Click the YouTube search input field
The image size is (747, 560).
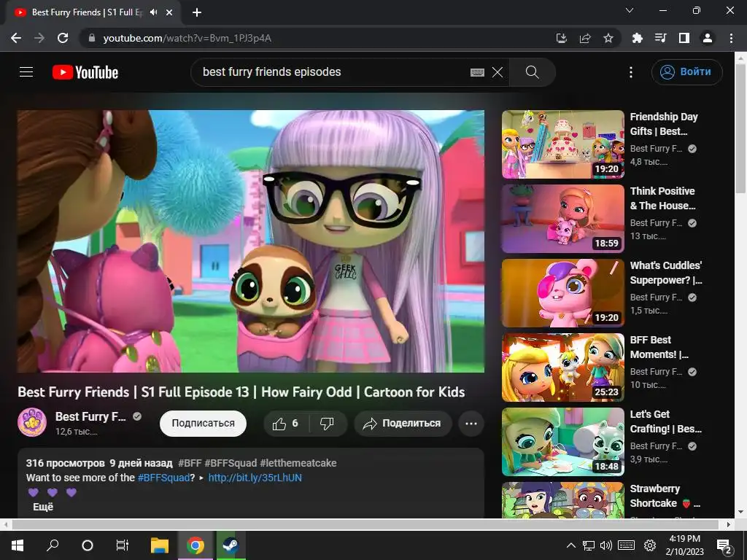(x=333, y=72)
